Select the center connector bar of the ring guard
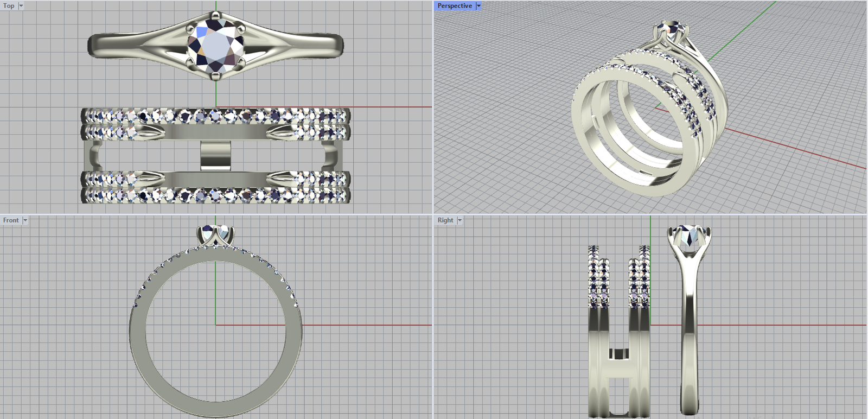868x419 pixels. coord(215,156)
